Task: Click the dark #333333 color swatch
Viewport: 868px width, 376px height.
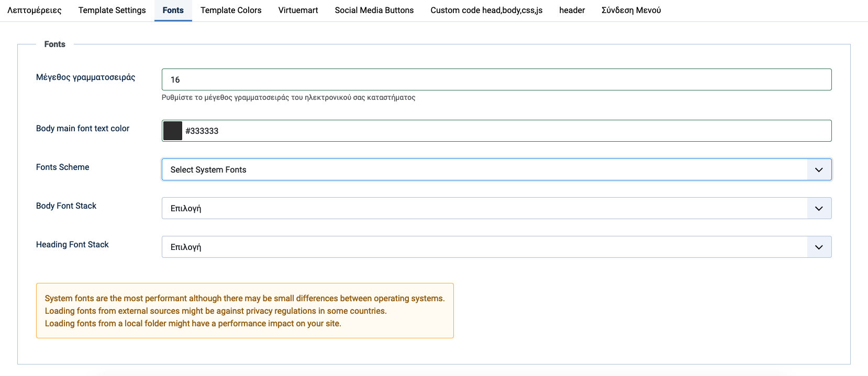Action: (x=172, y=131)
